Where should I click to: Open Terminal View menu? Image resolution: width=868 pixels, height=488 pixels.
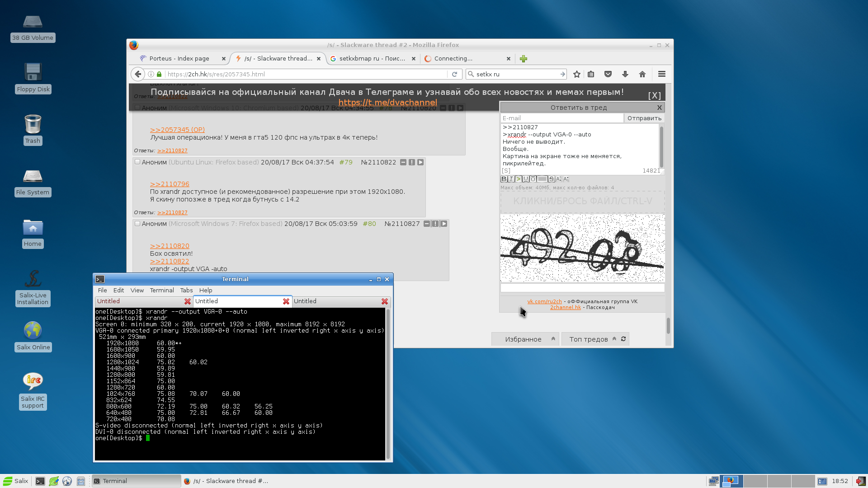137,290
